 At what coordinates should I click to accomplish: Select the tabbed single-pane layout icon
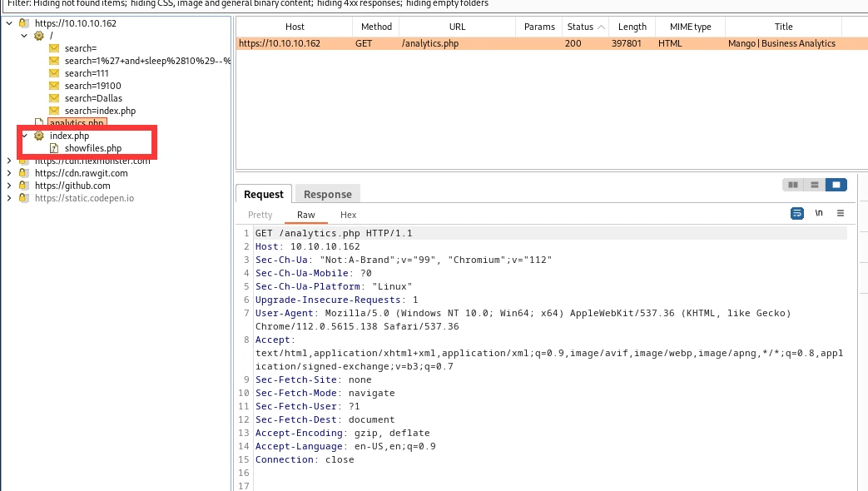click(836, 185)
